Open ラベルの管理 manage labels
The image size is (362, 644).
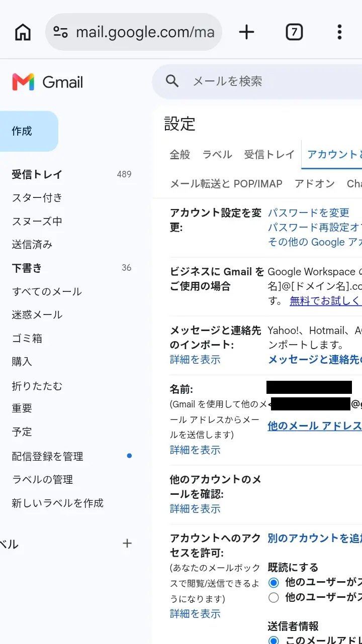click(42, 479)
